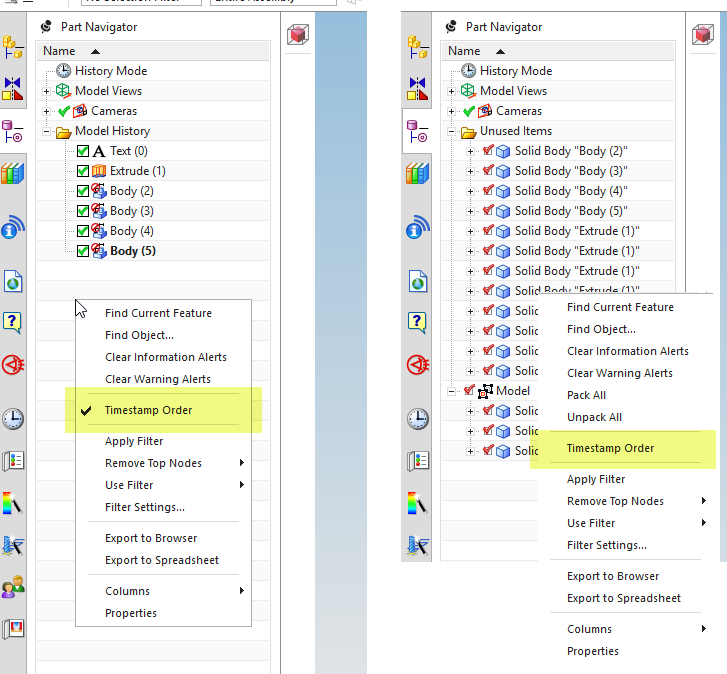The width and height of the screenshot is (727, 674).
Task: Choose Timestamp Order in right context menu
Action: click(x=625, y=448)
